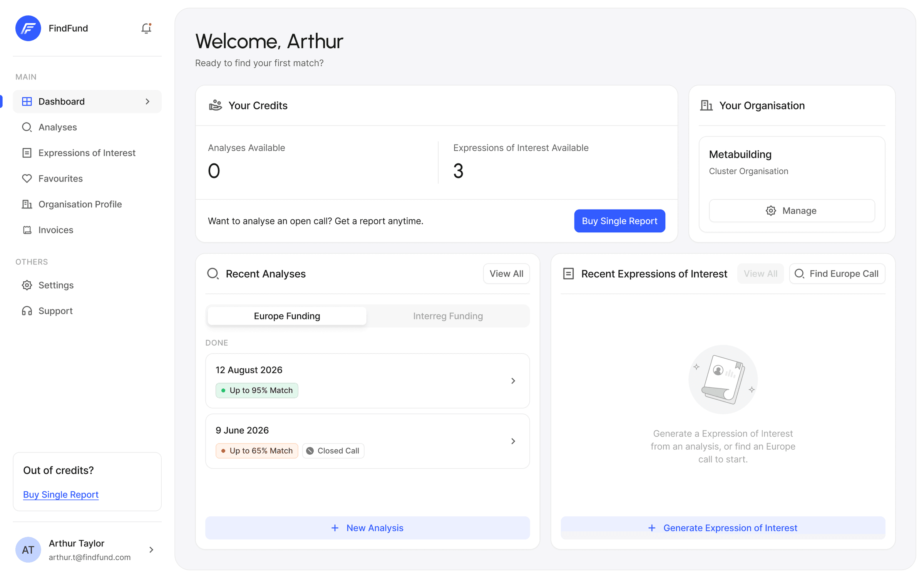Click the Your Organisation building icon
924x578 pixels.
click(x=706, y=105)
